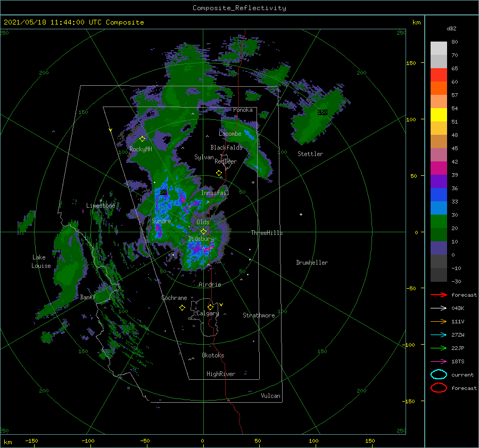Click the yellow diamond marker below RedDeer
This screenshot has width=479, height=448.
[219, 173]
